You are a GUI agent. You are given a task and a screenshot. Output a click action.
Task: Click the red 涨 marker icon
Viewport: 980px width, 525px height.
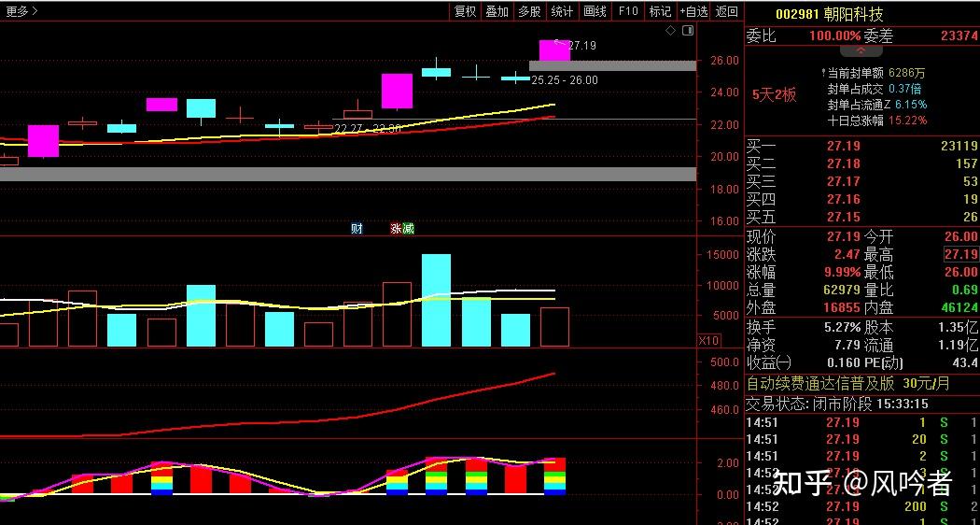pyautogui.click(x=396, y=228)
